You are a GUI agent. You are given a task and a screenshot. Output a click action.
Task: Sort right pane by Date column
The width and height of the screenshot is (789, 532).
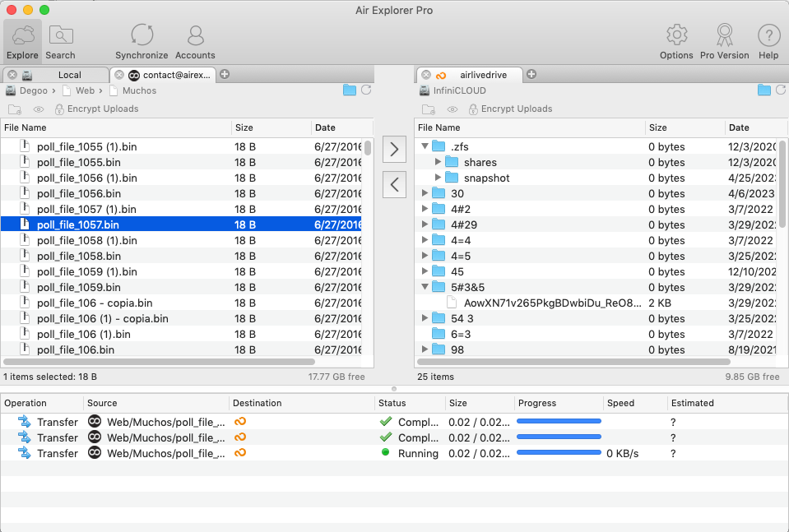[755, 127]
